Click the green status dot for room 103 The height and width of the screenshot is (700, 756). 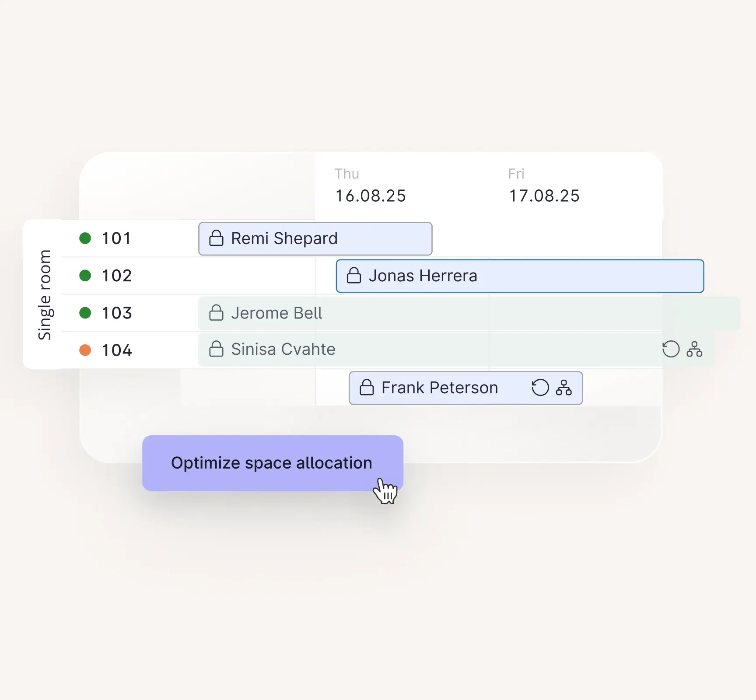click(85, 313)
